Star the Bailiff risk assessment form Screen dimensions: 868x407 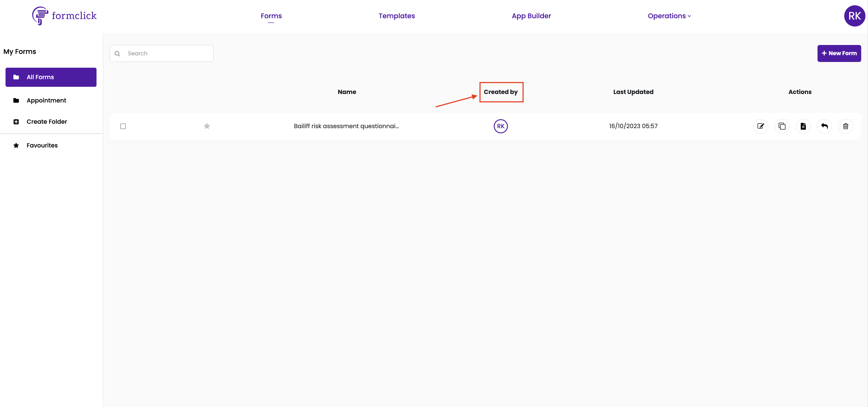(207, 126)
